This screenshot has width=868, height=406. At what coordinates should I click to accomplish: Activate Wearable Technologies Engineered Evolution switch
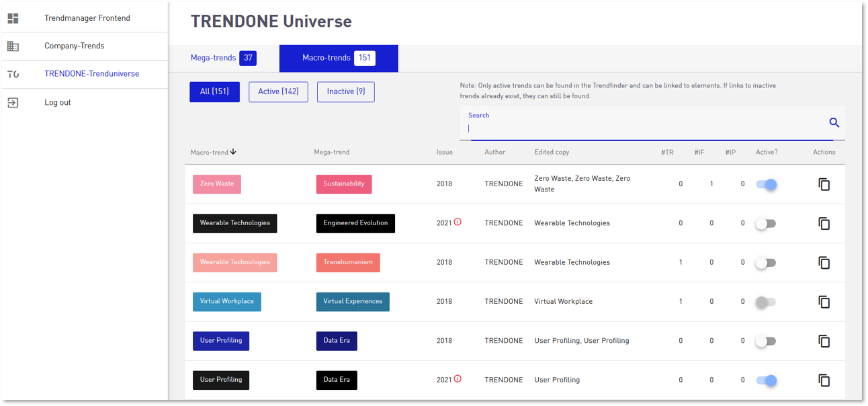pyautogui.click(x=766, y=224)
